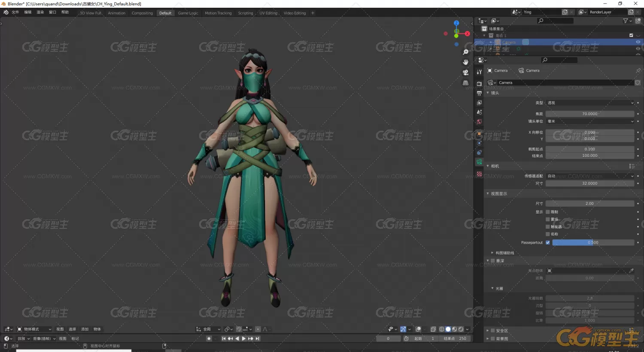Enable the 安全区 checkbox
Viewport: 644px width, 352px height.
pyautogui.click(x=493, y=331)
